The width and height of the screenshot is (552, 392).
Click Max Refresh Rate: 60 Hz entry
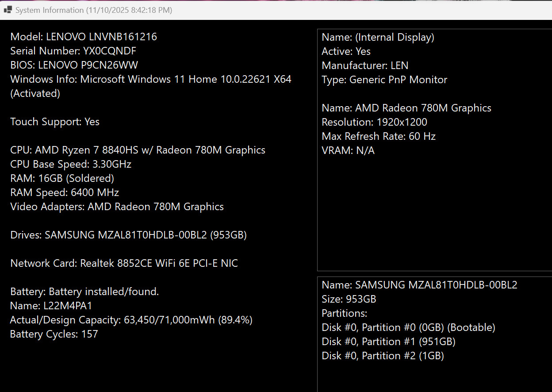pos(379,136)
